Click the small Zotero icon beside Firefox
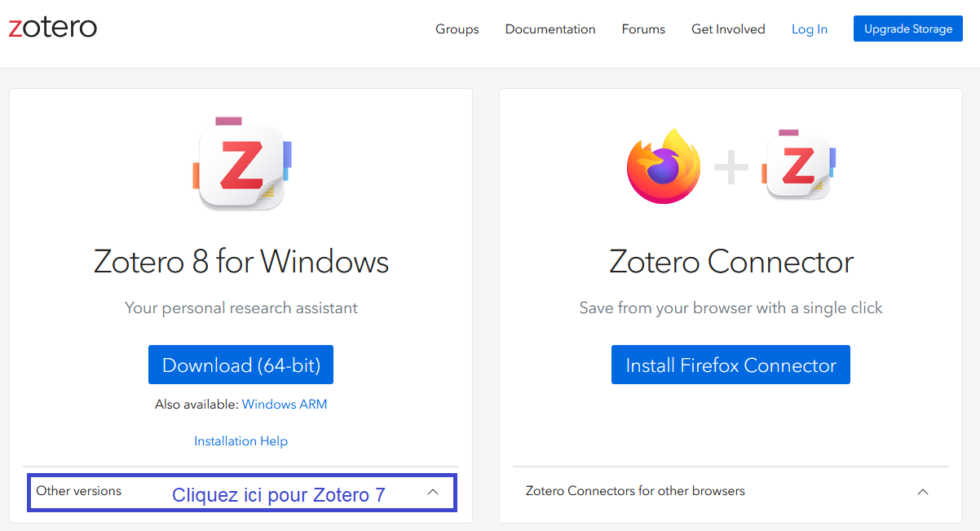 [x=799, y=165]
